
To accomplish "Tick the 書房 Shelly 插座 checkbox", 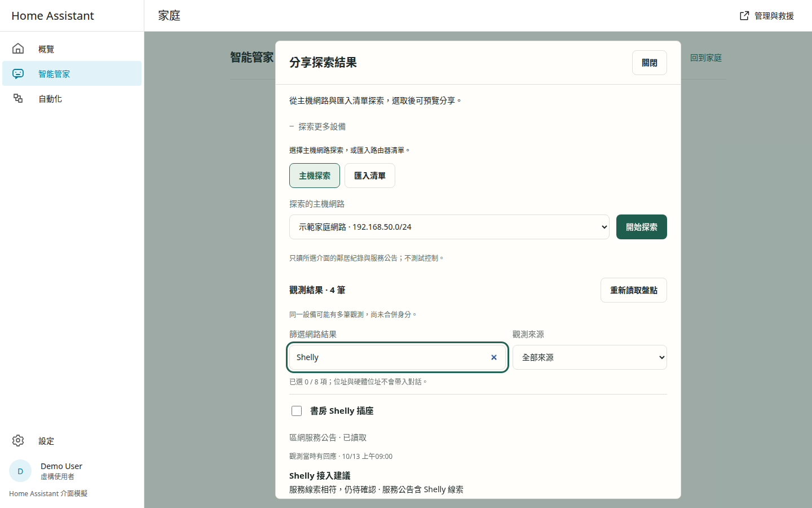I will pyautogui.click(x=297, y=411).
